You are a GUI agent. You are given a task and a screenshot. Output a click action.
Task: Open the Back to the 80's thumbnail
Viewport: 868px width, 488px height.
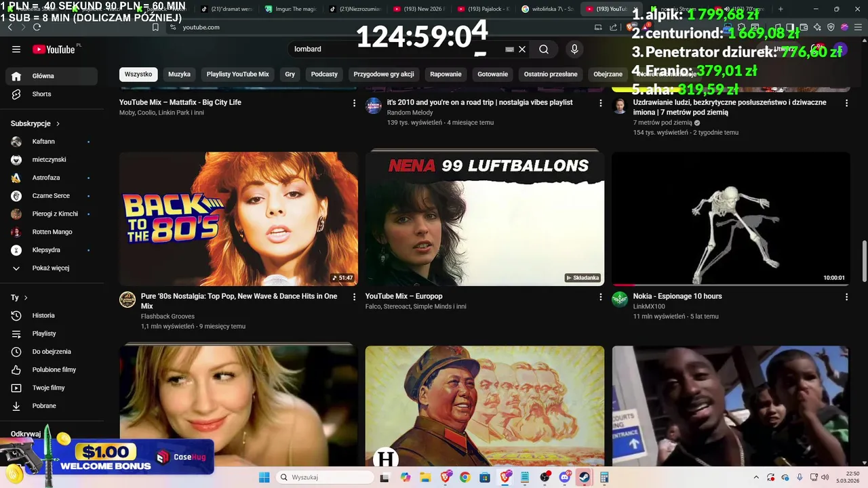tap(239, 219)
